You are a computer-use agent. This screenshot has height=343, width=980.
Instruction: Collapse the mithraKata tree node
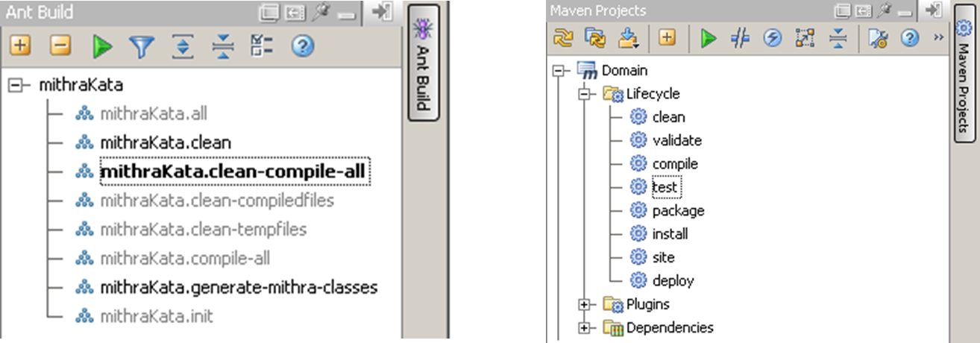coord(16,85)
